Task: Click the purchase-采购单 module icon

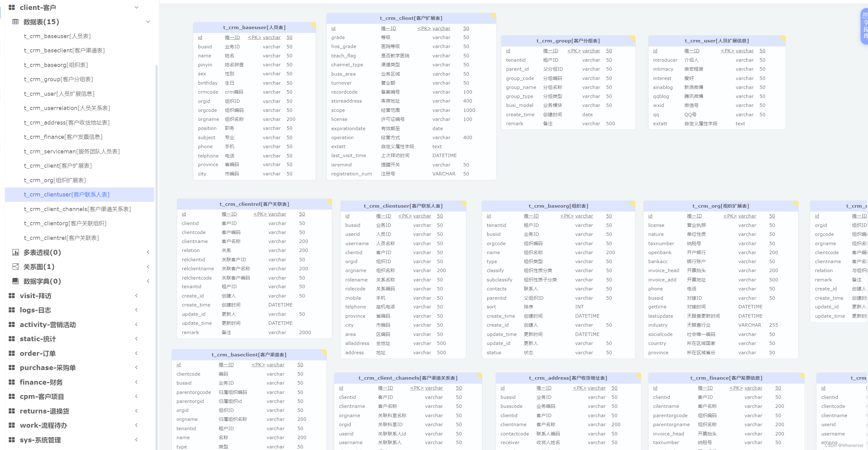Action: 11,368
